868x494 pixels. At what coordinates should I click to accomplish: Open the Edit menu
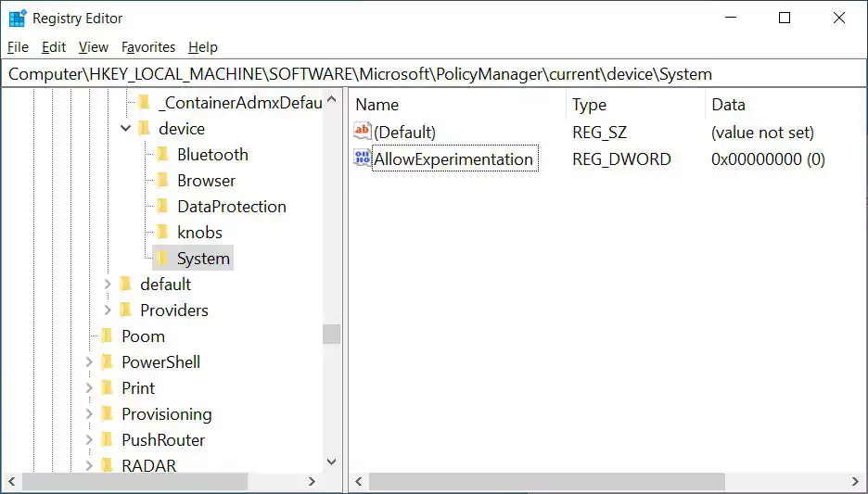54,47
